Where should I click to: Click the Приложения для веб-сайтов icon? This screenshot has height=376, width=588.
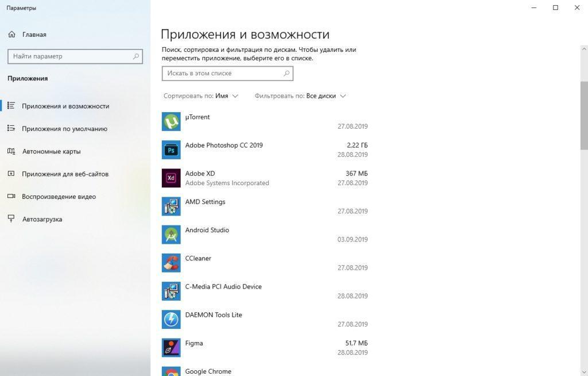[11, 174]
